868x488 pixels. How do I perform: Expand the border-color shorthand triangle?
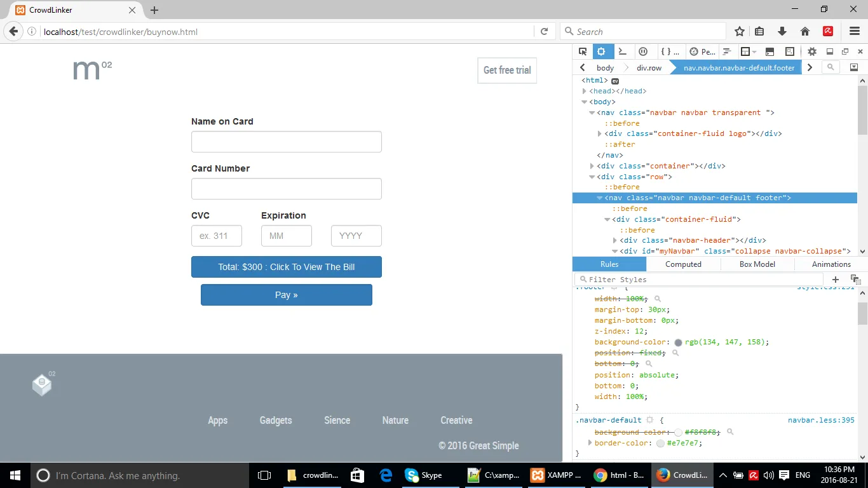590,443
